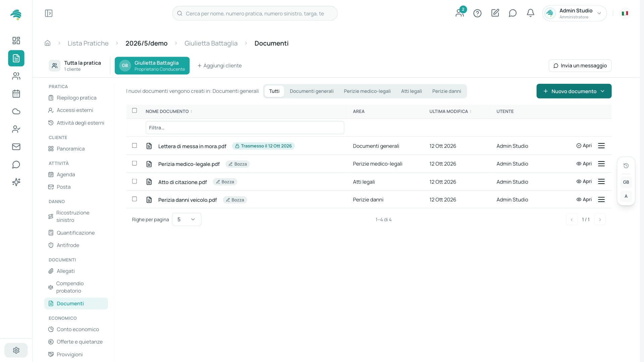Image resolution: width=644 pixels, height=362 pixels.
Task: Open the Righe per pagina dropdown
Action: coord(186,220)
